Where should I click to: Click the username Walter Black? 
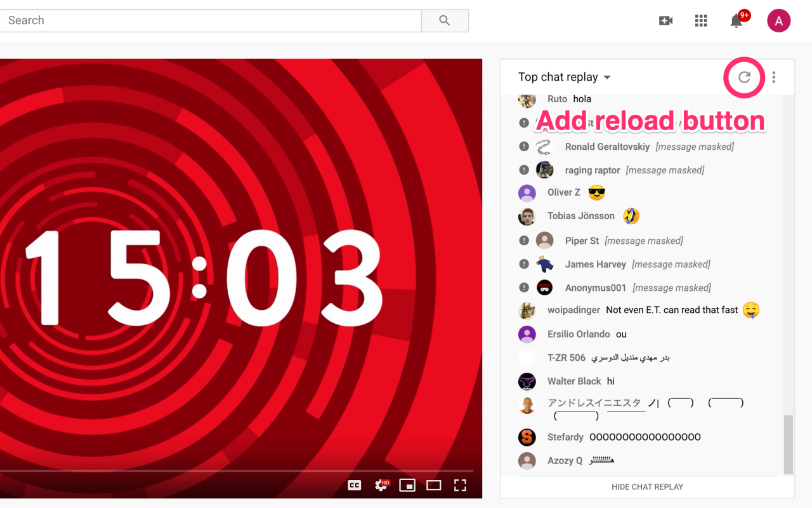point(574,381)
